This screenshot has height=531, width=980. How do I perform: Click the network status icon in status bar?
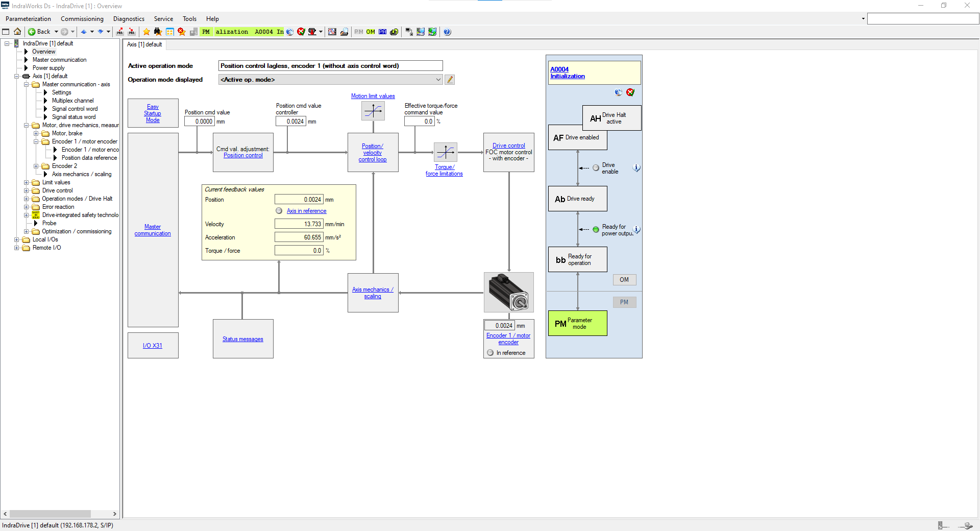(x=966, y=525)
